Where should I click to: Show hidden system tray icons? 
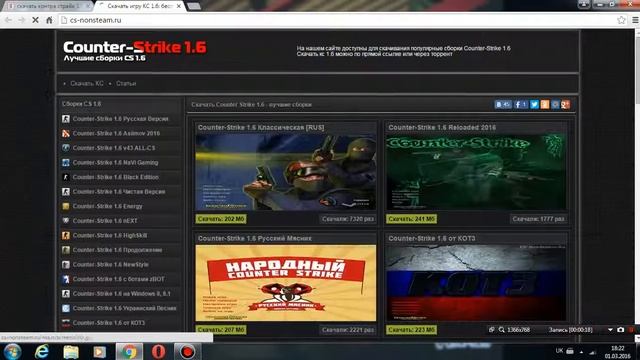click(581, 352)
